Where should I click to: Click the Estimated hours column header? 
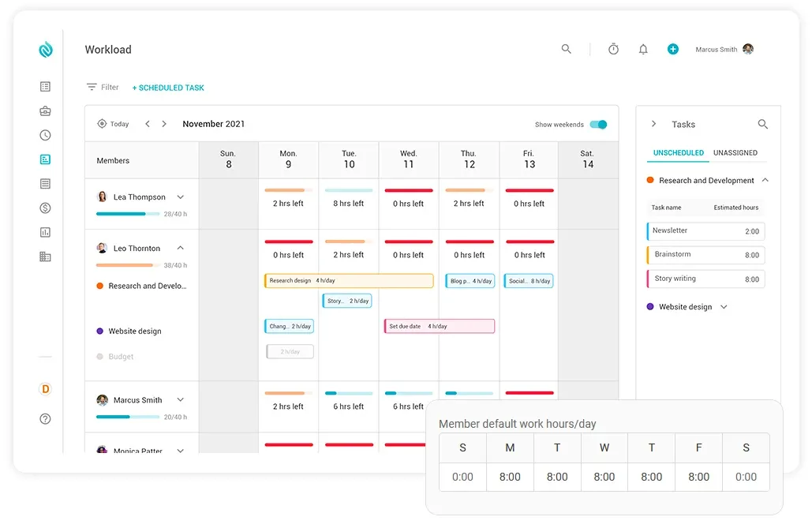tap(735, 208)
